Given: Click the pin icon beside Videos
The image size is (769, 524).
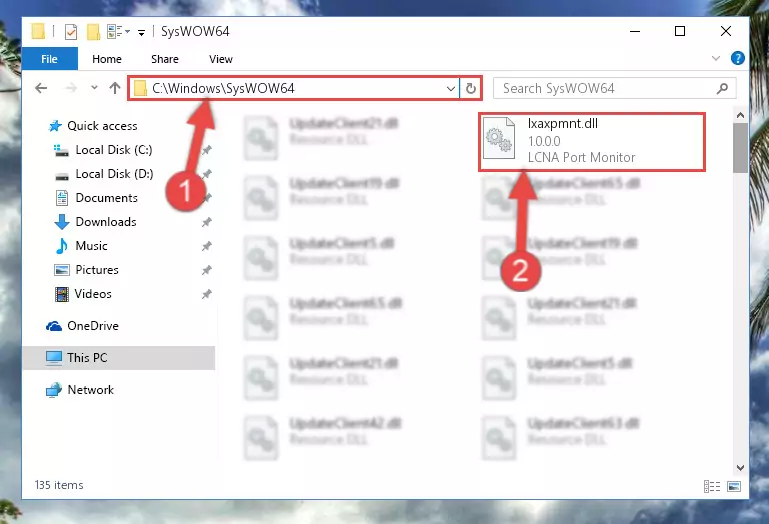Looking at the screenshot, I should tap(206, 294).
